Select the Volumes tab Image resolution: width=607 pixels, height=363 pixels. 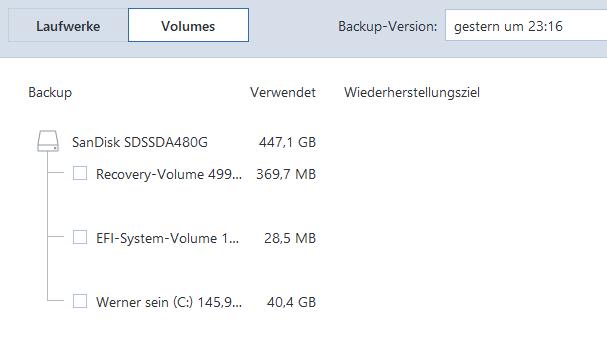[x=188, y=26]
